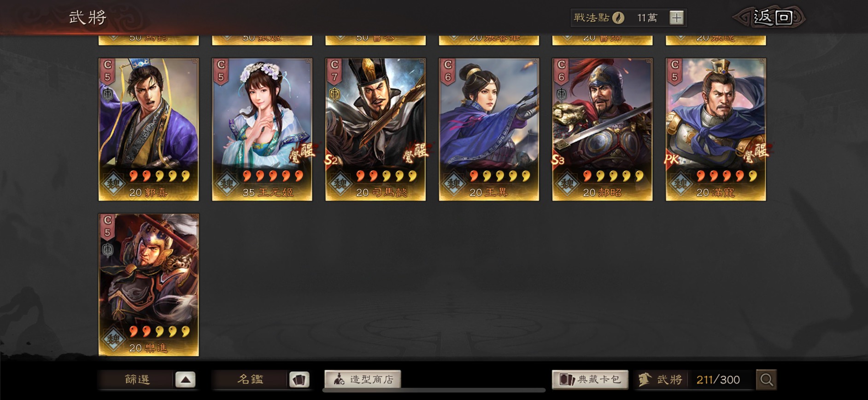Click the 魏 faction badge on 郭嘉

pyautogui.click(x=113, y=184)
